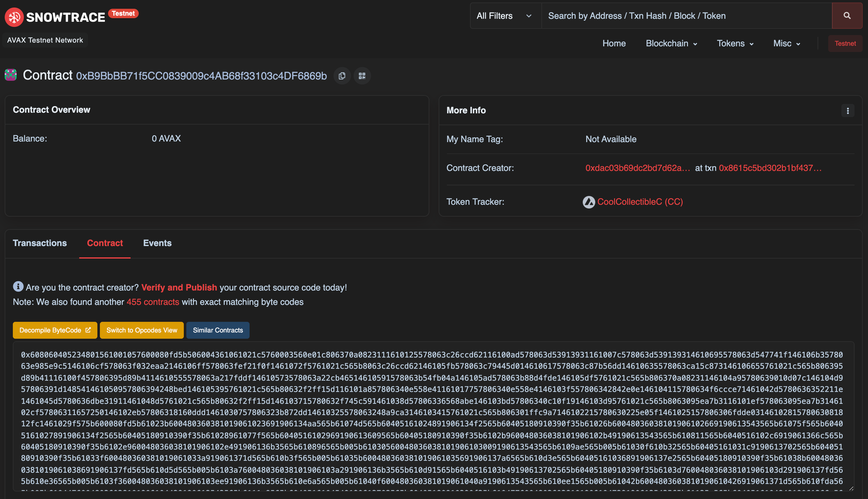Screen dimensions: 868x499
Task: Click Switch to Opcodes View
Action: 142,330
